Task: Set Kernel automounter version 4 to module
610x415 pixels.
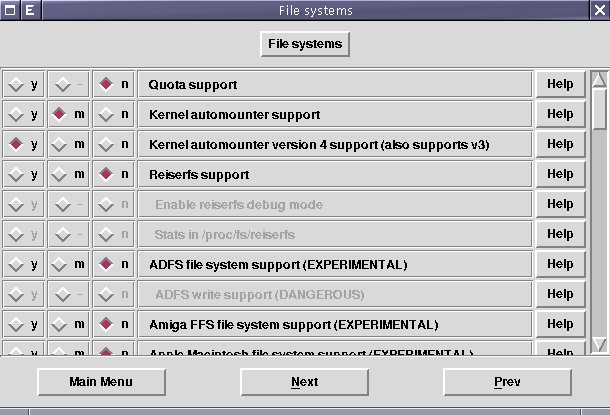Action: (x=61, y=145)
